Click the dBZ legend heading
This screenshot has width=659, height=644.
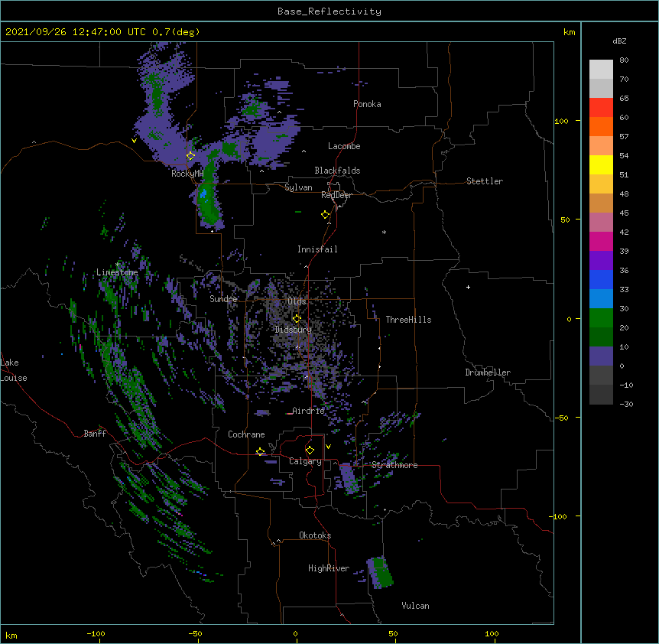pos(619,41)
